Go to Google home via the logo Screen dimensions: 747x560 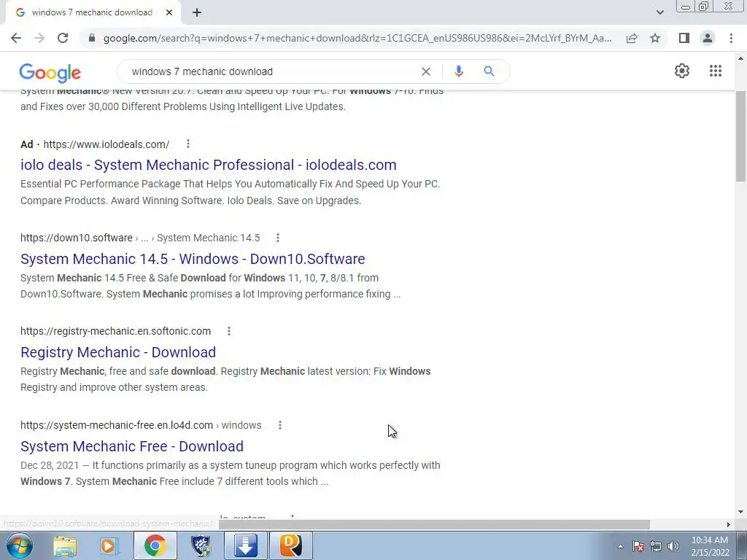coord(50,72)
